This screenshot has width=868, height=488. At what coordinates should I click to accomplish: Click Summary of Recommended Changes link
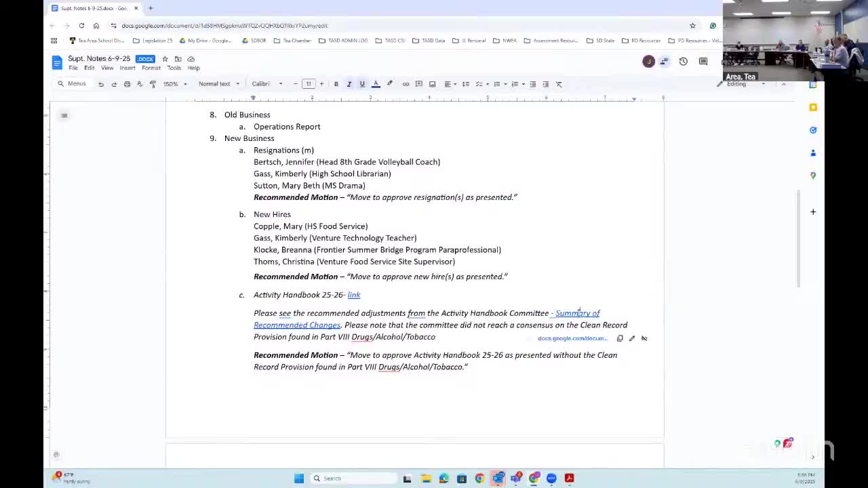click(x=577, y=313)
